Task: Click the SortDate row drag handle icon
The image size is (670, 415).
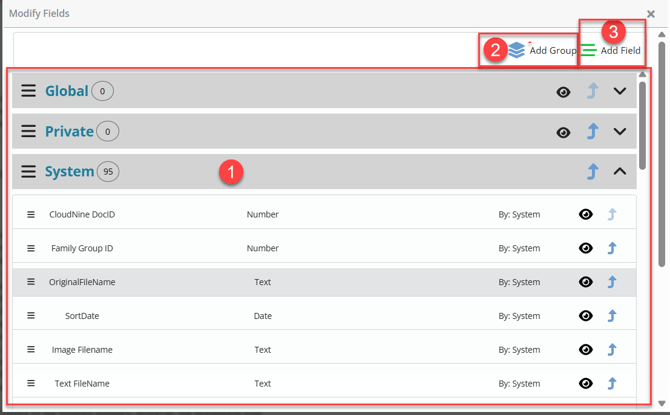Action: (31, 316)
